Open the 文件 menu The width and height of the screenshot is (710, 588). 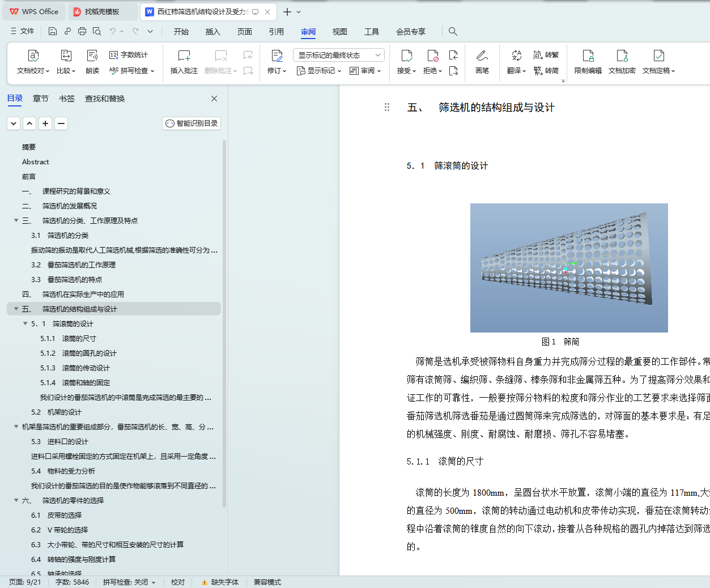[23, 31]
